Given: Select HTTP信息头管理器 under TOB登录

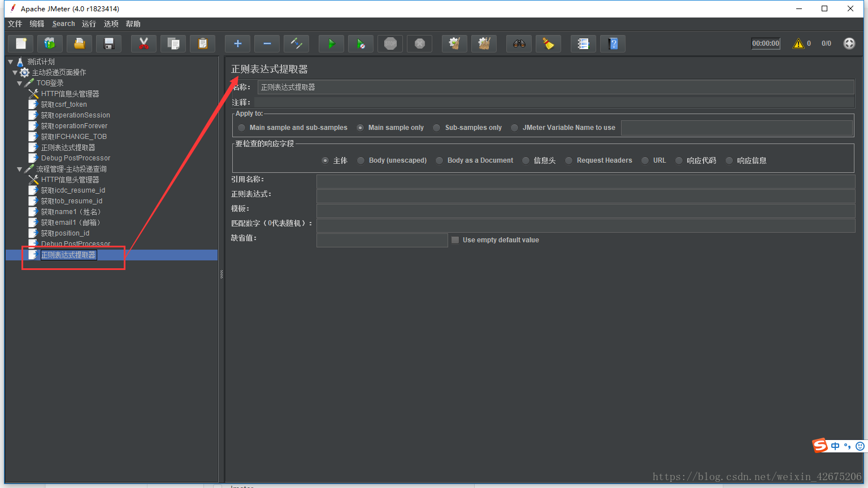Looking at the screenshot, I should click(70, 94).
